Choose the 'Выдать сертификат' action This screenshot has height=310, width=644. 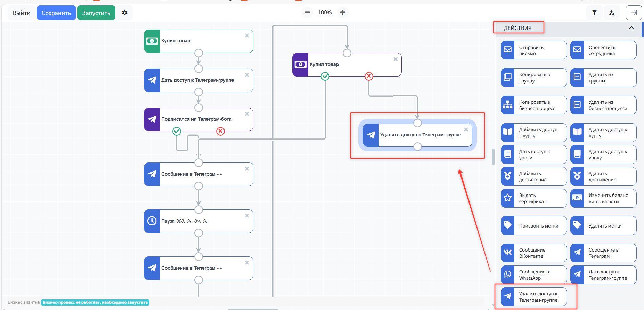[x=533, y=198]
